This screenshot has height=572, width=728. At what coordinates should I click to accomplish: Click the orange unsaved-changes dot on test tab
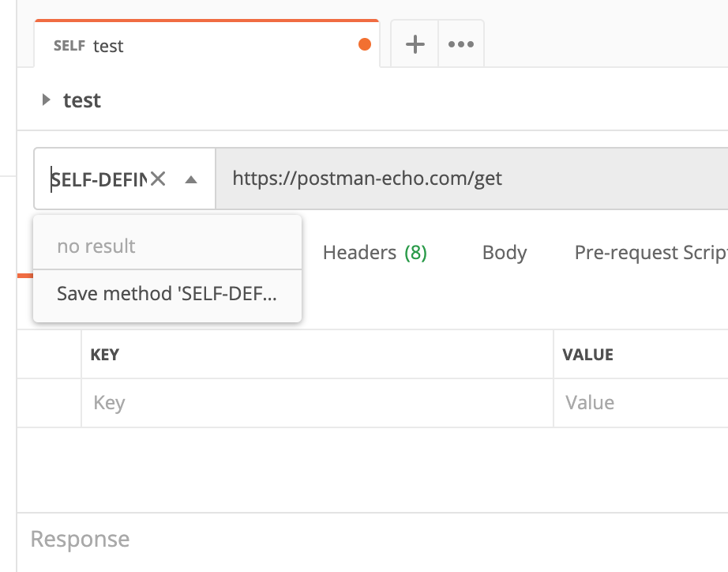pyautogui.click(x=365, y=44)
